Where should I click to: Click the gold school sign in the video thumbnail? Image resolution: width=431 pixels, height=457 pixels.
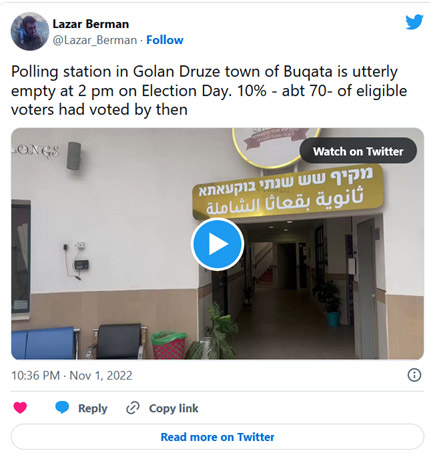tap(288, 193)
